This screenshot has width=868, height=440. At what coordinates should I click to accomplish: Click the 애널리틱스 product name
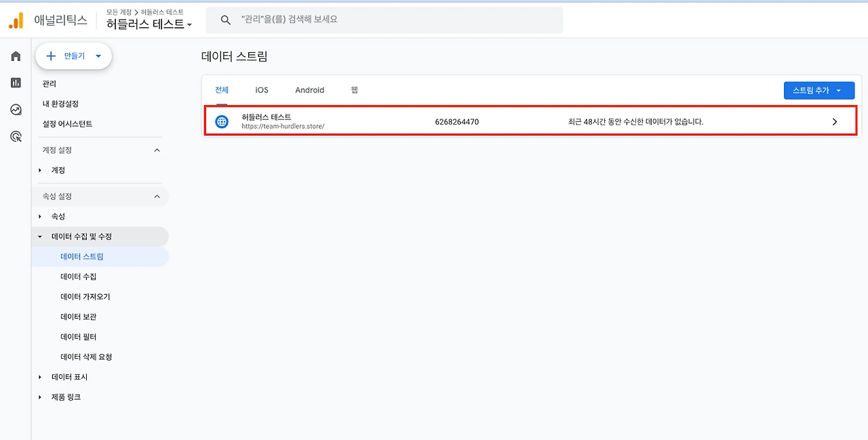click(x=61, y=20)
